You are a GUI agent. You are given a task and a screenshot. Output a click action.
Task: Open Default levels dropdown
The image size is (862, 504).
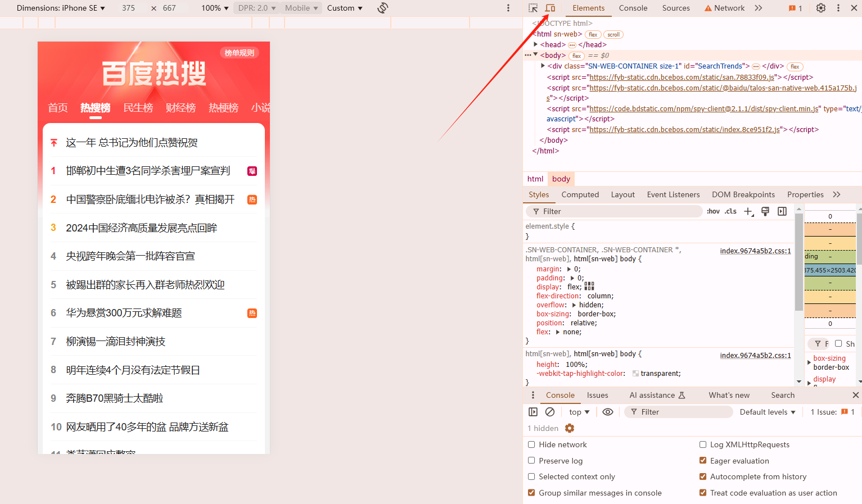[x=768, y=412]
